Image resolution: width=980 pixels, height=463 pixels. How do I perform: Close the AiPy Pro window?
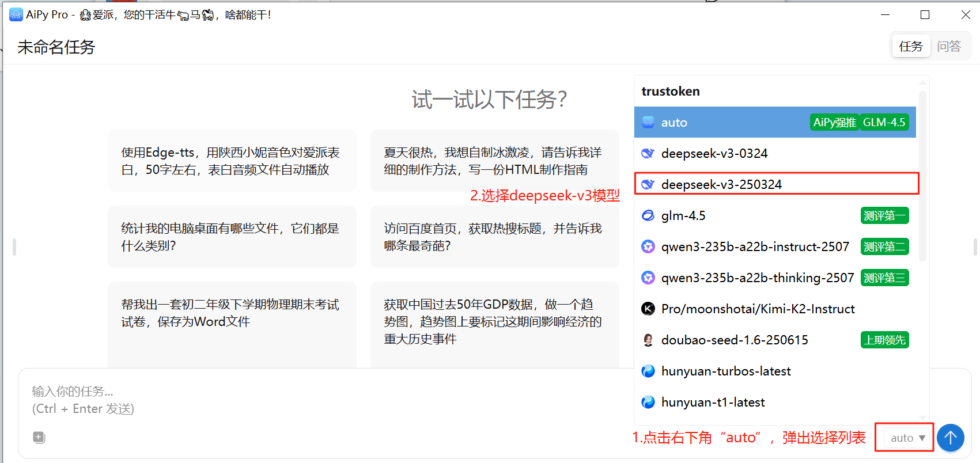(x=966, y=14)
